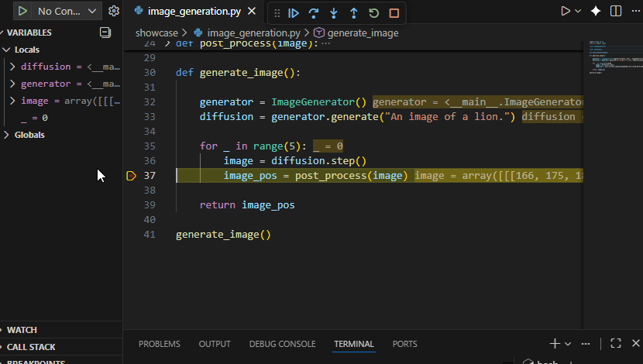Place cursor on 'return image_pos' line

[x=247, y=205]
